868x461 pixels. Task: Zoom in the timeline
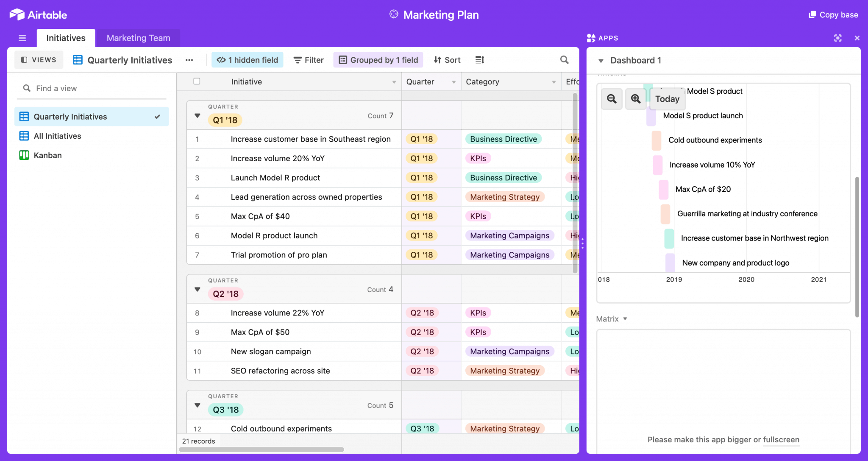tap(635, 99)
